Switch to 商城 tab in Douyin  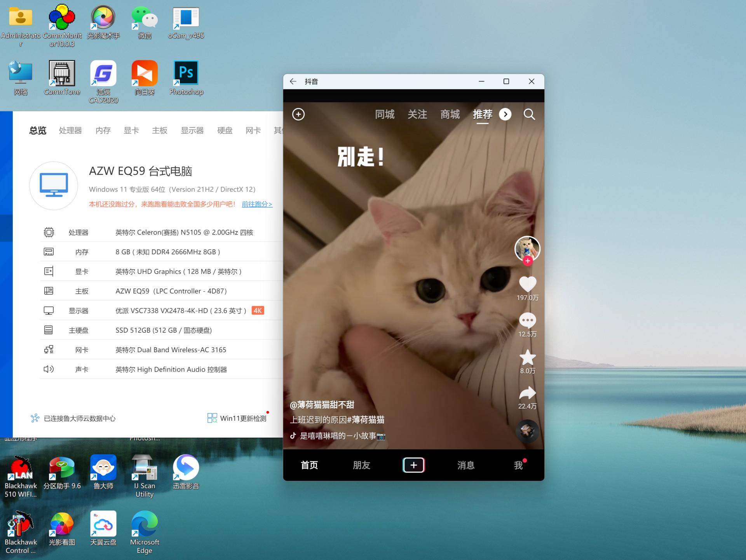(450, 114)
